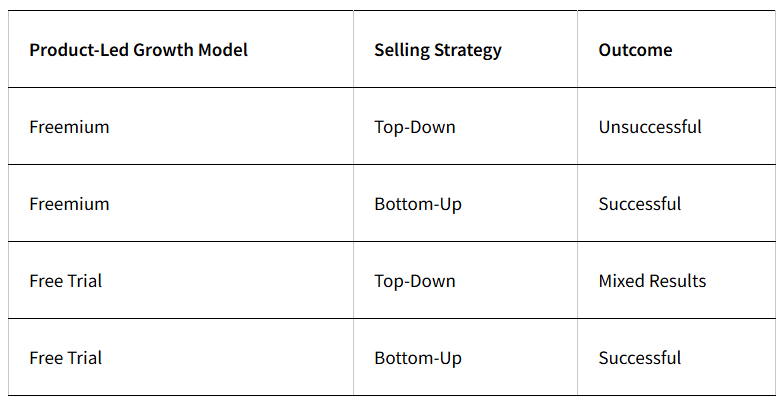Click the Freemium cell in the Bottom-Up row
This screenshot has height=407, width=784.
[69, 204]
